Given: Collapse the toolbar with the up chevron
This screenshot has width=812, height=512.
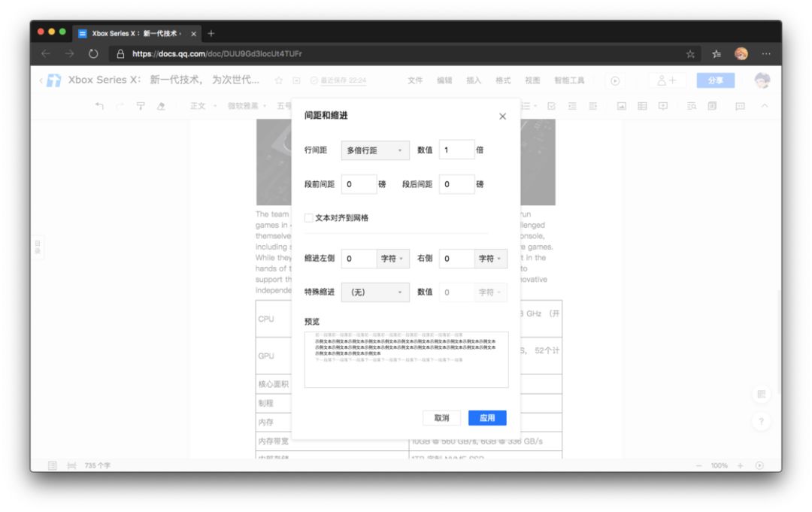Looking at the screenshot, I should (x=765, y=105).
